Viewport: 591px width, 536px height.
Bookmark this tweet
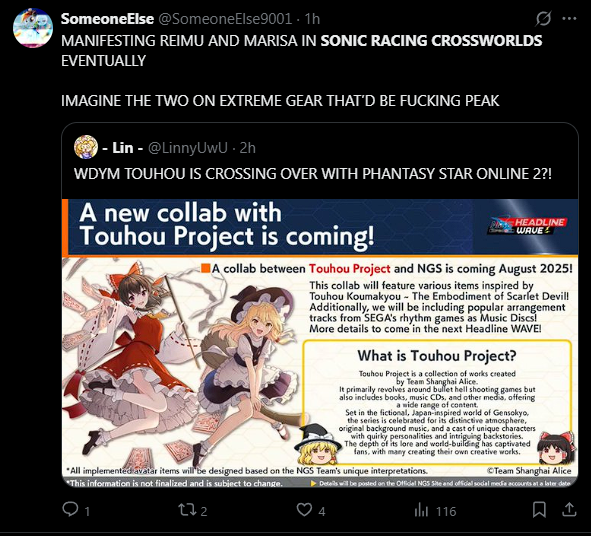[x=539, y=510]
